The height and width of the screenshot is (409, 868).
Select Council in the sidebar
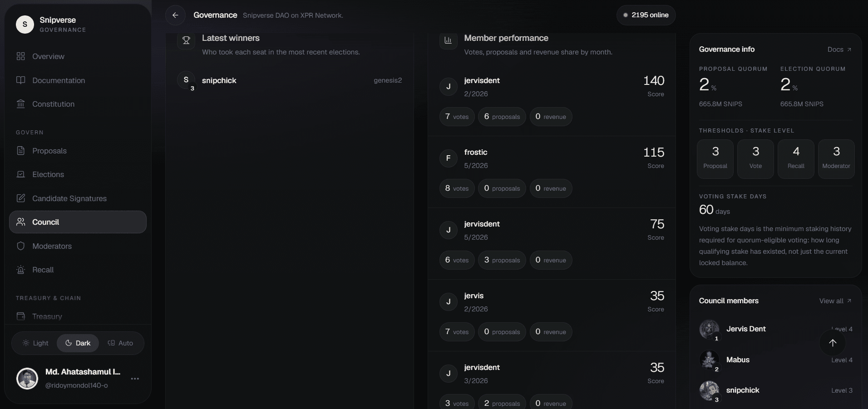click(78, 222)
